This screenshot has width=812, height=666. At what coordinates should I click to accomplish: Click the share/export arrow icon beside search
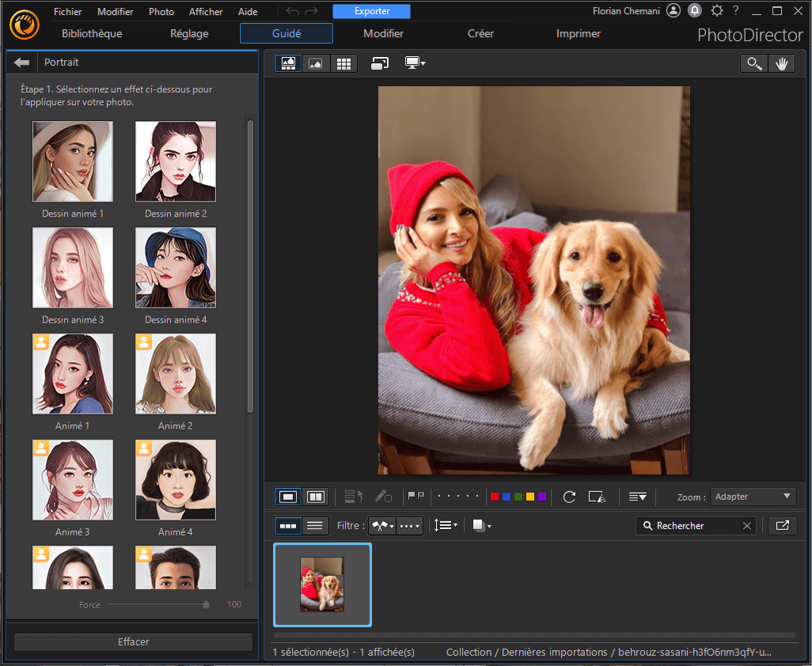(782, 525)
